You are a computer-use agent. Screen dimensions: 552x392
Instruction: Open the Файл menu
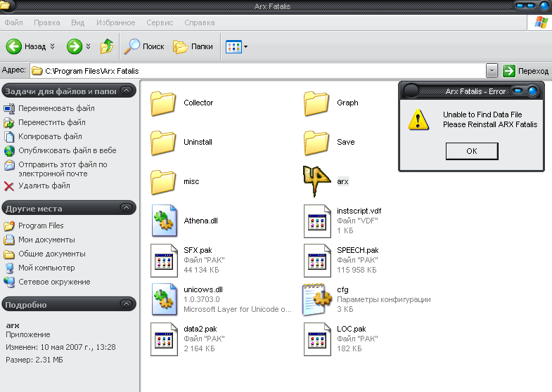tap(14, 22)
